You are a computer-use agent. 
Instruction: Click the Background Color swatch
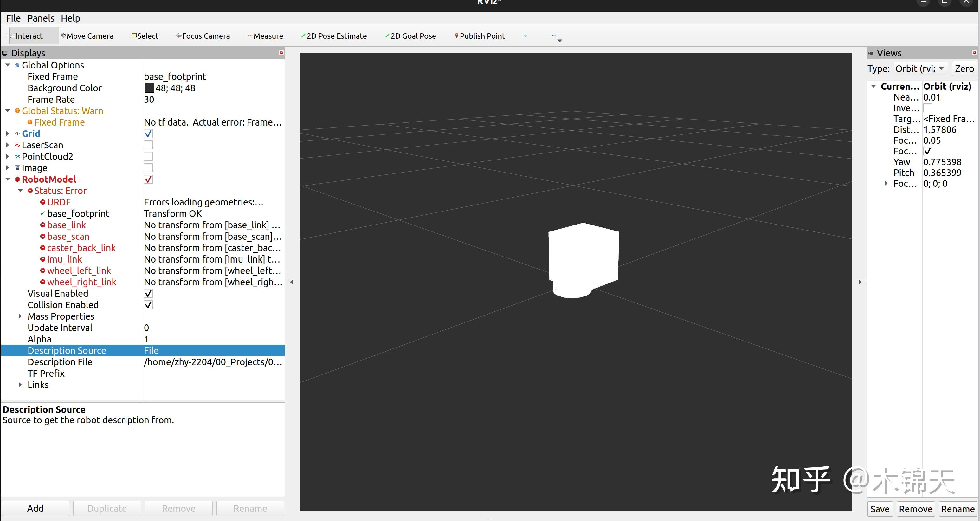click(x=149, y=88)
